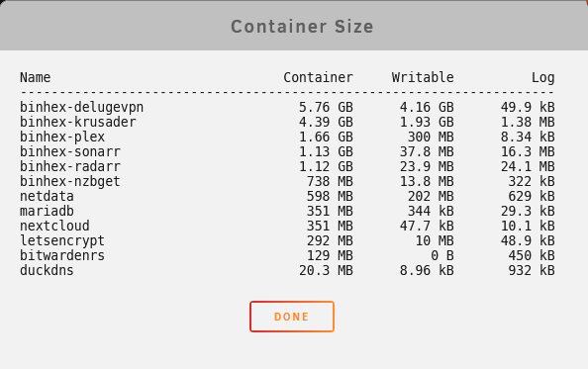Click the 24.1 MB radarr log size
The image size is (588, 369).
[x=528, y=166]
